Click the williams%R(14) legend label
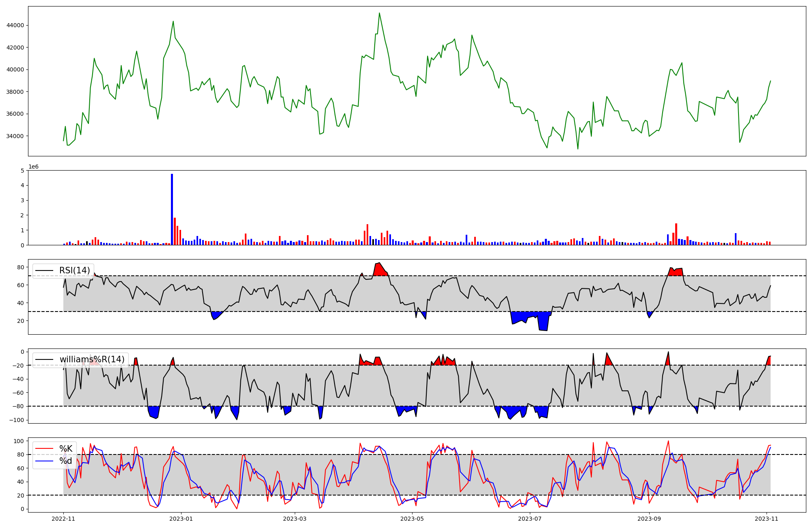 (92, 359)
